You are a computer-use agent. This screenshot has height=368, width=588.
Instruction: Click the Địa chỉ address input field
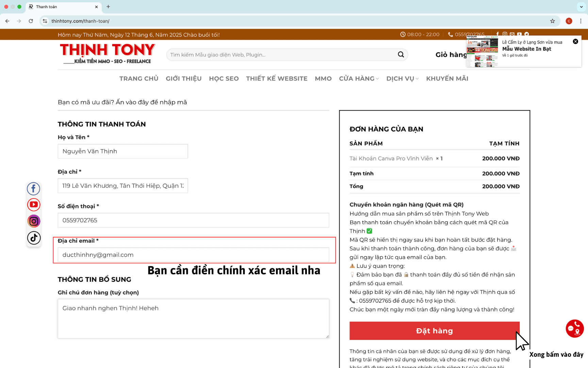(x=123, y=186)
